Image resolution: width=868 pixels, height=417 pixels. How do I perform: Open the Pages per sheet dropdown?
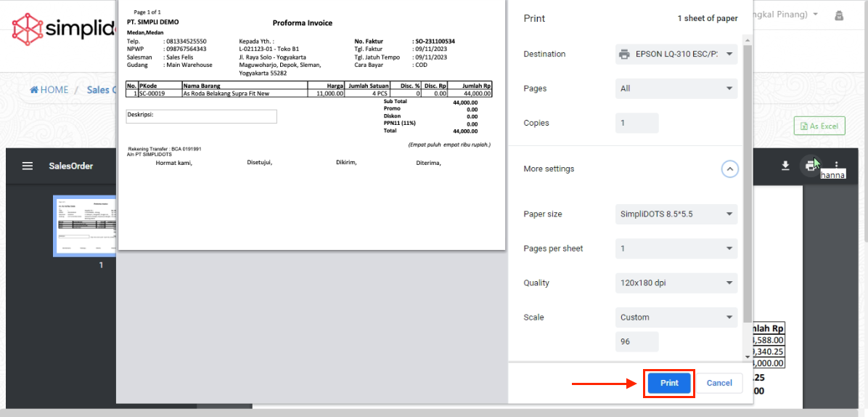tap(676, 248)
